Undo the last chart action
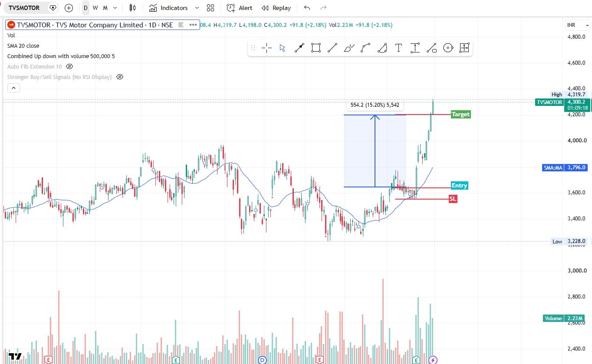 click(307, 8)
